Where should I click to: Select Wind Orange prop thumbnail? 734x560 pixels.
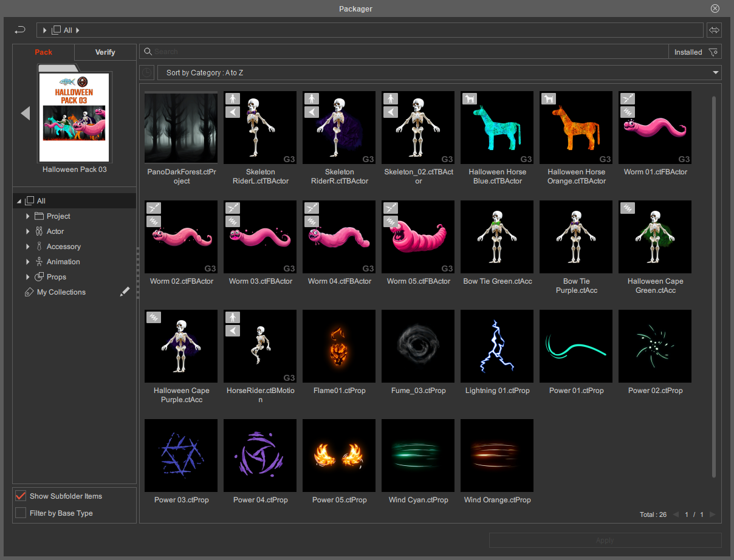[497, 456]
